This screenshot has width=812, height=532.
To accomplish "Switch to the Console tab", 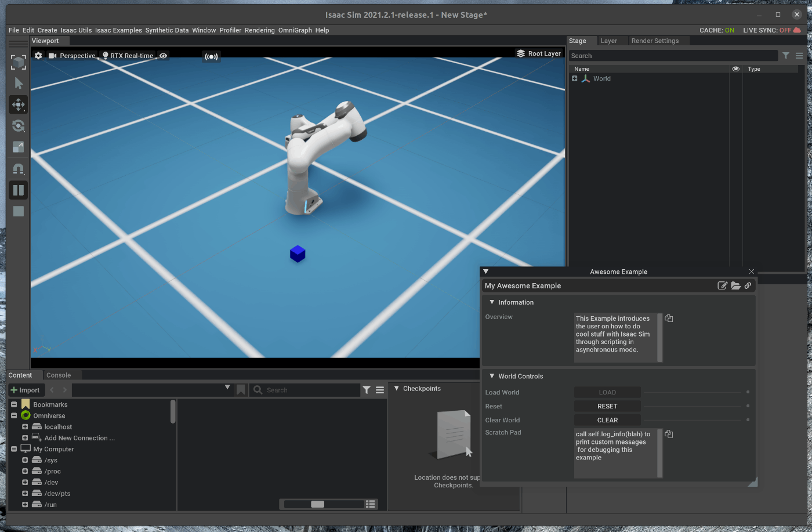I will click(59, 375).
